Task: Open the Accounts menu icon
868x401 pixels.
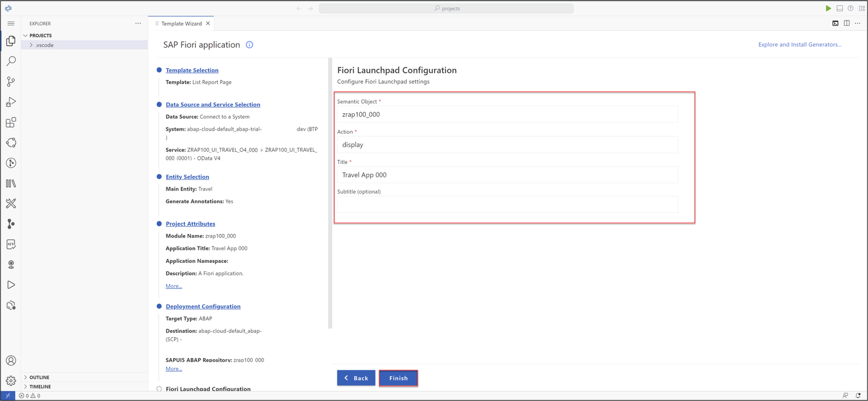Action: pyautogui.click(x=11, y=361)
